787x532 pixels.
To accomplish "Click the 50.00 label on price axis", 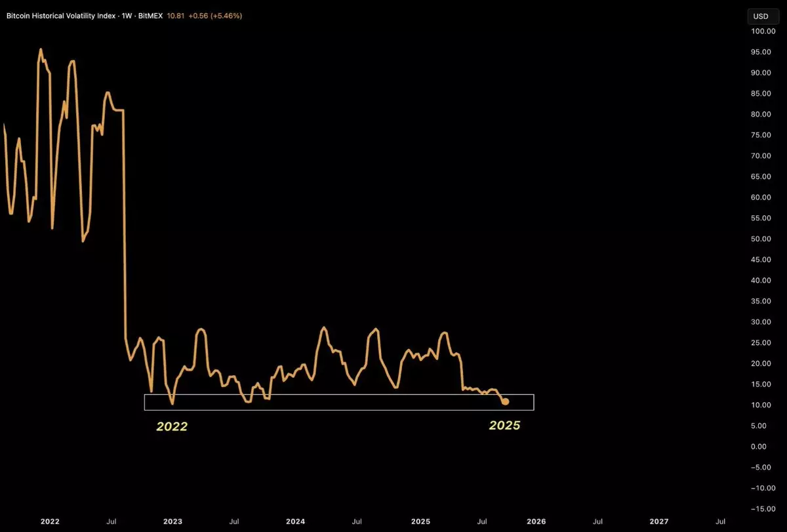I will (763, 239).
